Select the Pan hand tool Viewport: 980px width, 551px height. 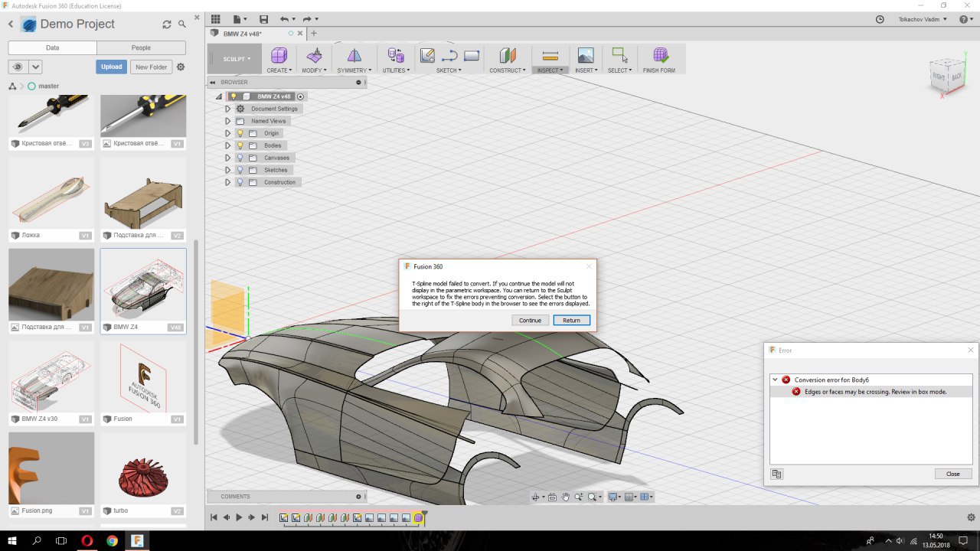(x=566, y=497)
